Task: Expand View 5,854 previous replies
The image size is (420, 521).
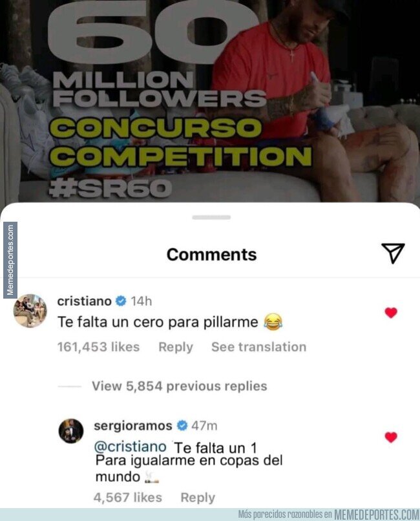Action: point(179,386)
